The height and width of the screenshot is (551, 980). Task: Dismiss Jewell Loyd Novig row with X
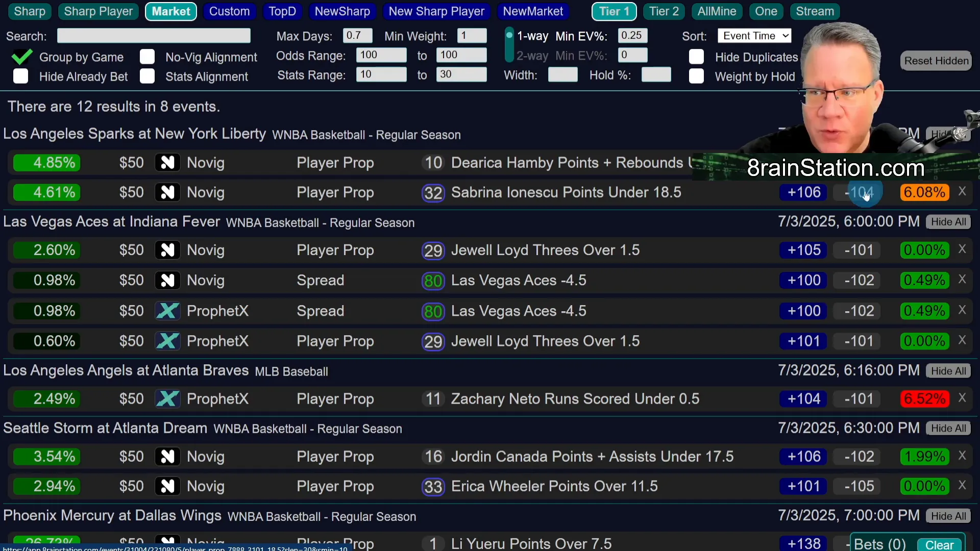(x=962, y=249)
